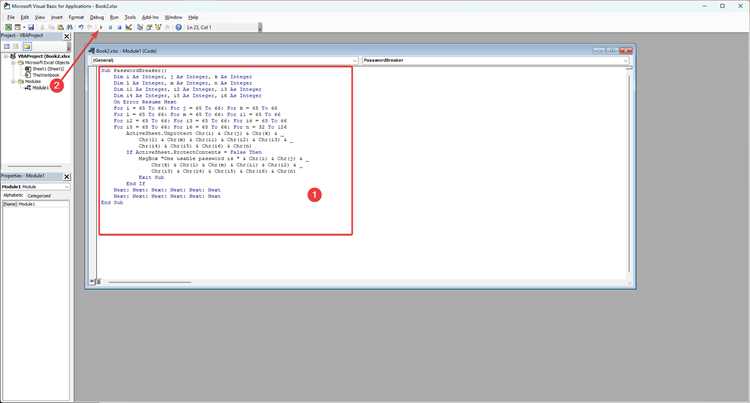This screenshot has height=403, width=750.
Task: Open the Format menu
Action: point(76,17)
